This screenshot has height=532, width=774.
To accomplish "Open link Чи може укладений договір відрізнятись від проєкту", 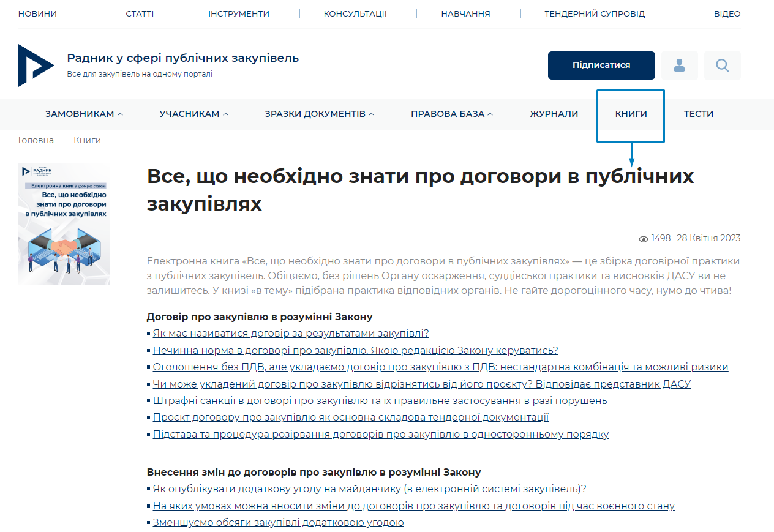I will 421,384.
